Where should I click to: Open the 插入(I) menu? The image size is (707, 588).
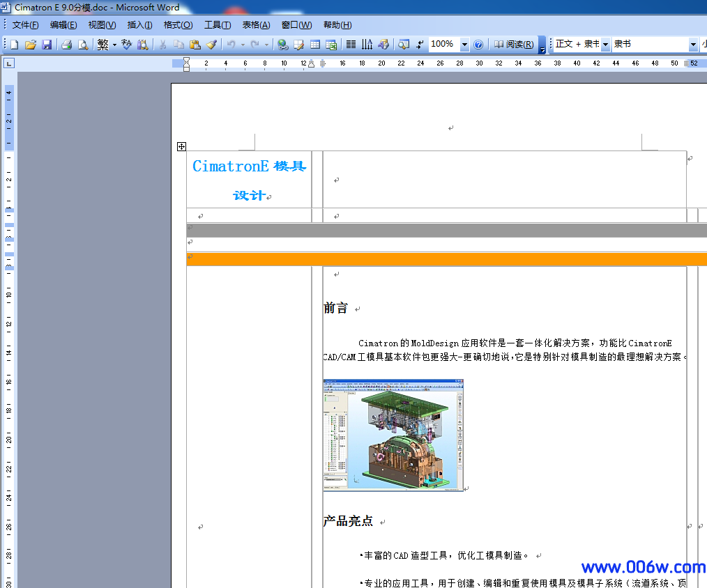[x=139, y=25]
